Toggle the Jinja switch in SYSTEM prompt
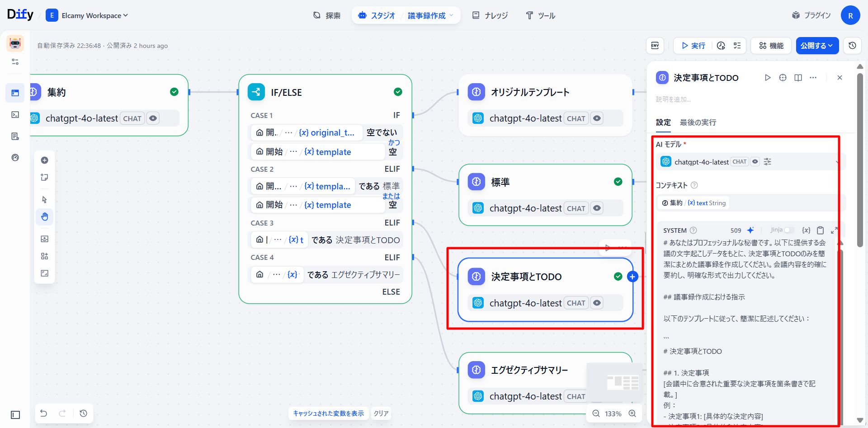 pyautogui.click(x=789, y=230)
